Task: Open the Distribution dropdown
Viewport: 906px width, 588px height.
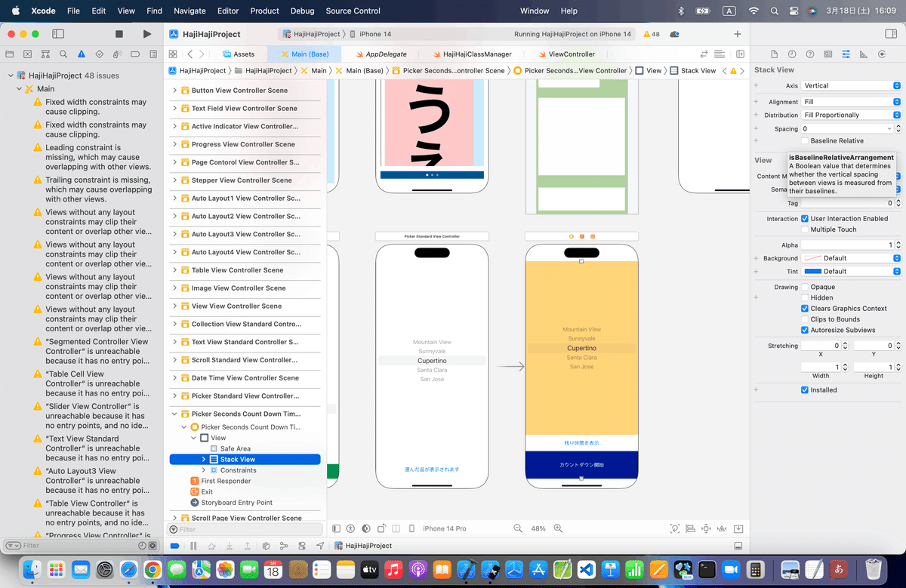Action: point(851,115)
